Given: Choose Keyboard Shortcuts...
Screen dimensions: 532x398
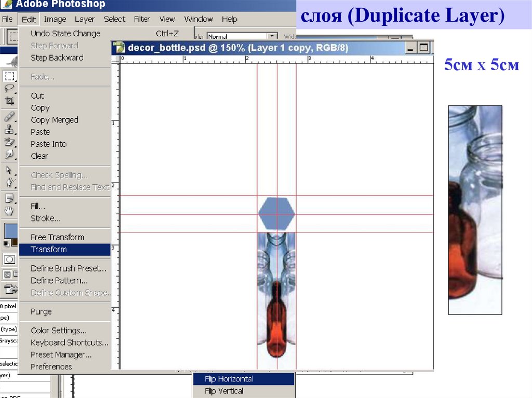Looking at the screenshot, I should click(65, 342).
